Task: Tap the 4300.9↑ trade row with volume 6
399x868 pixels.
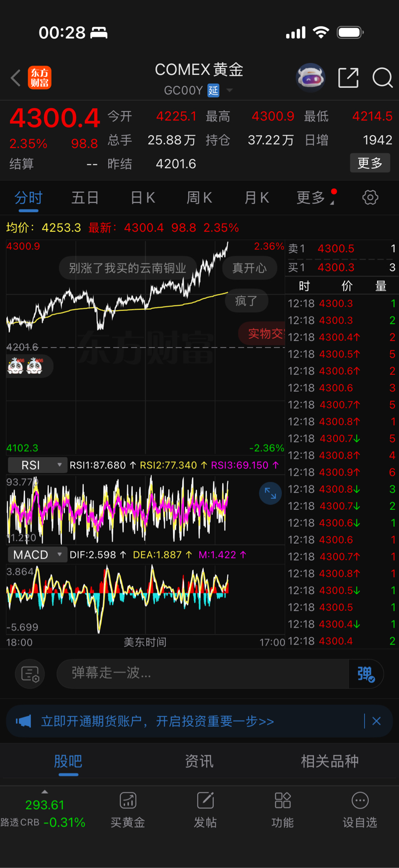Action: pyautogui.click(x=342, y=472)
